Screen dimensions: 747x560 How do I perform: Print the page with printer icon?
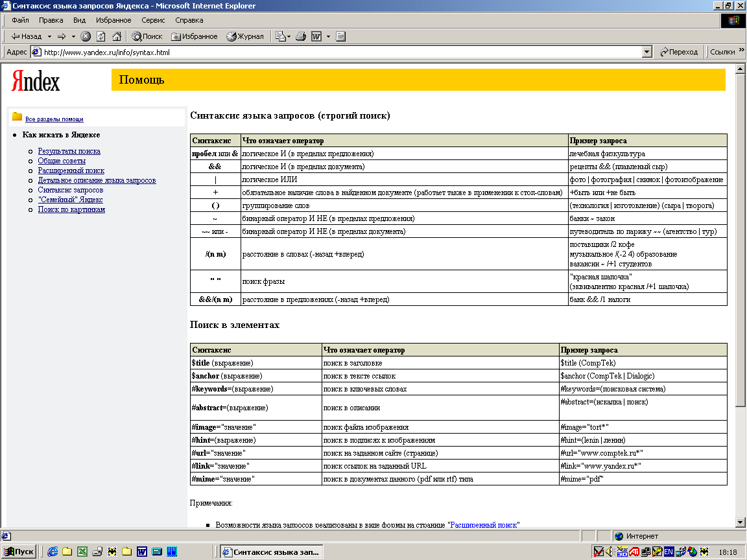[301, 36]
